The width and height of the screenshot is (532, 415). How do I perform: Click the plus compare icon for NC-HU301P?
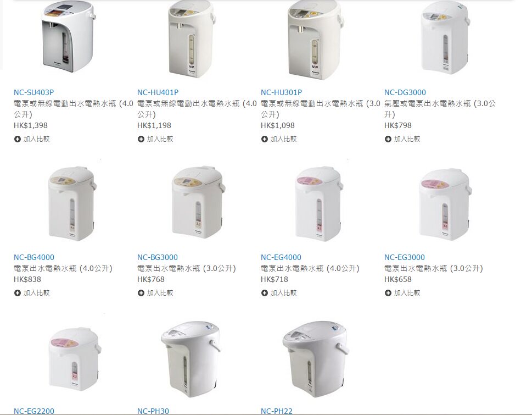tap(264, 139)
